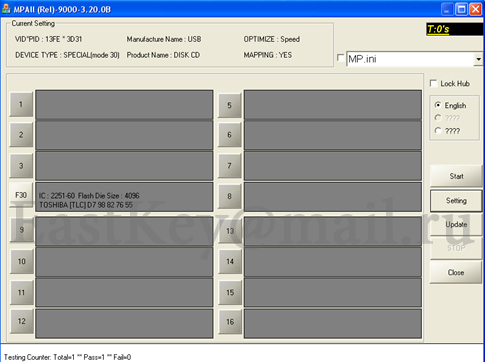485x362 pixels.
Task: Click port button 16
Action: [x=230, y=322]
